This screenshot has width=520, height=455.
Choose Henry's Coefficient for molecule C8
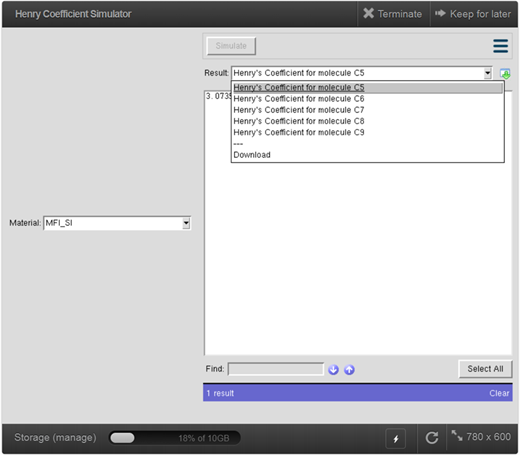click(368, 121)
